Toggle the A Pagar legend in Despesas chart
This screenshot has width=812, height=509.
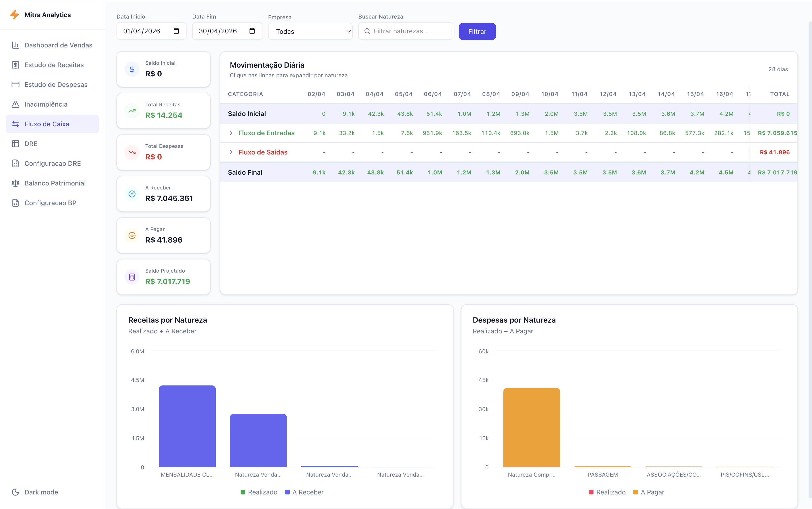pos(649,492)
